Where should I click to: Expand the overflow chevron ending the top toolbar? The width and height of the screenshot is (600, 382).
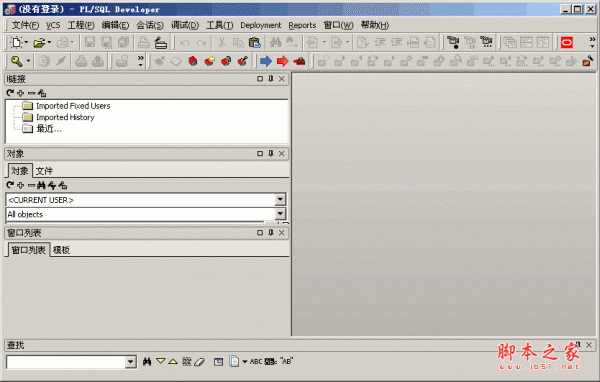pyautogui.click(x=592, y=42)
